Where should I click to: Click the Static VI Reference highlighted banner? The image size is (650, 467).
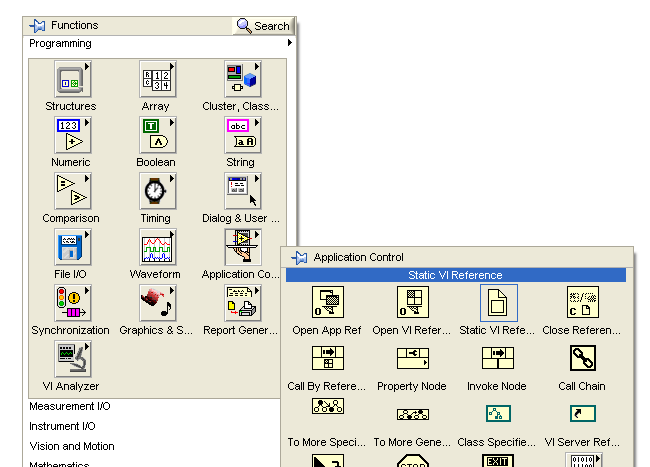click(456, 275)
